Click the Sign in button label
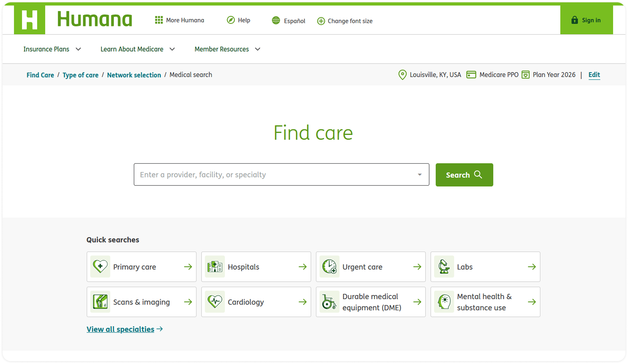 point(591,20)
